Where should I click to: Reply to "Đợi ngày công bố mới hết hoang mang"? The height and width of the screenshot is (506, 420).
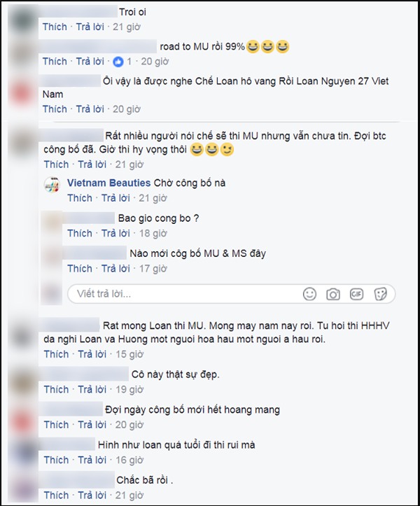point(92,425)
